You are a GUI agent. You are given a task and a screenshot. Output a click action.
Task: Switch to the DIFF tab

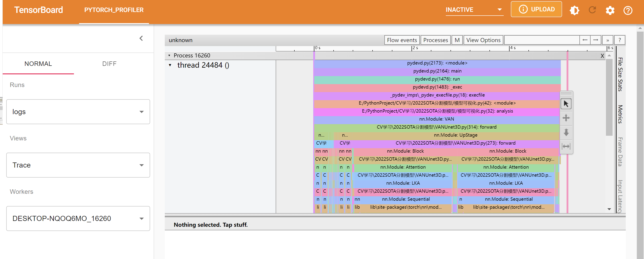coord(109,64)
